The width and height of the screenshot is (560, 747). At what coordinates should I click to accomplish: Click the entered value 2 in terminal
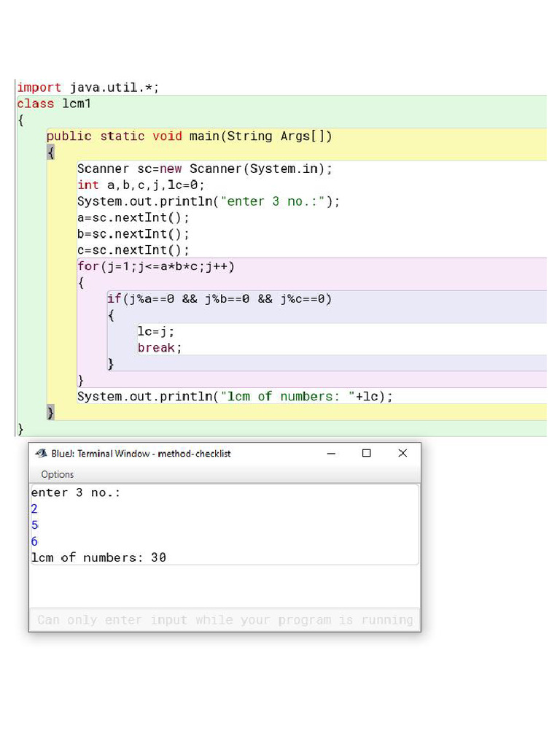point(34,508)
